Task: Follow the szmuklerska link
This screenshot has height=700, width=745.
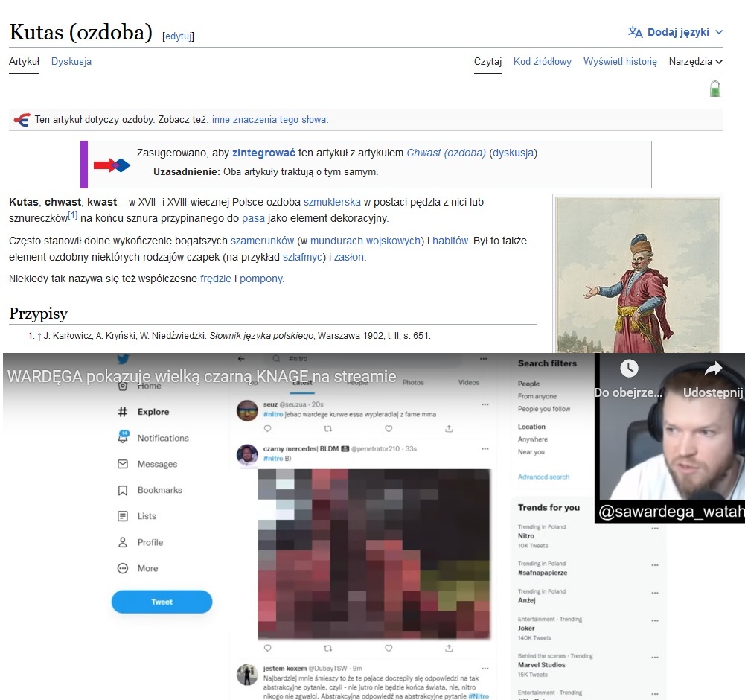Action: pyautogui.click(x=332, y=202)
